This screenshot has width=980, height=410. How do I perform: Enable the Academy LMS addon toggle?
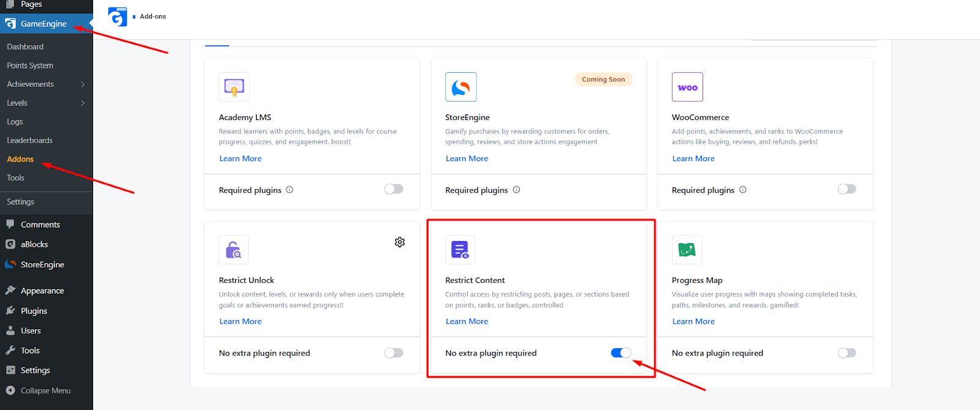[394, 189]
